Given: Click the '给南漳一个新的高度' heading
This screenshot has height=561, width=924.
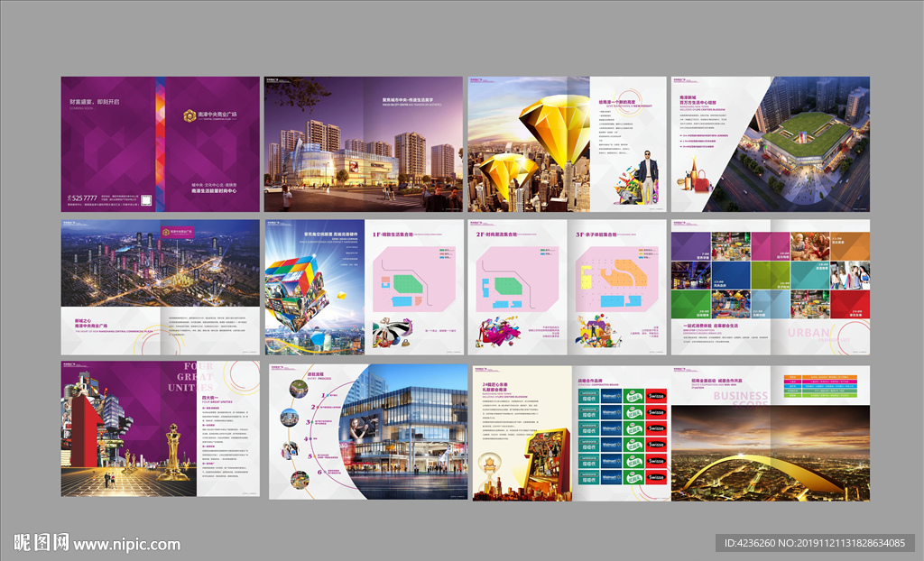Looking at the screenshot, I should pyautogui.click(x=617, y=102).
